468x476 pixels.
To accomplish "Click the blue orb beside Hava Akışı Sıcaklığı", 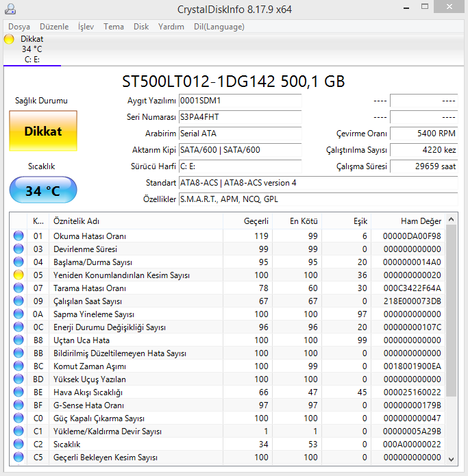I will 19,392.
